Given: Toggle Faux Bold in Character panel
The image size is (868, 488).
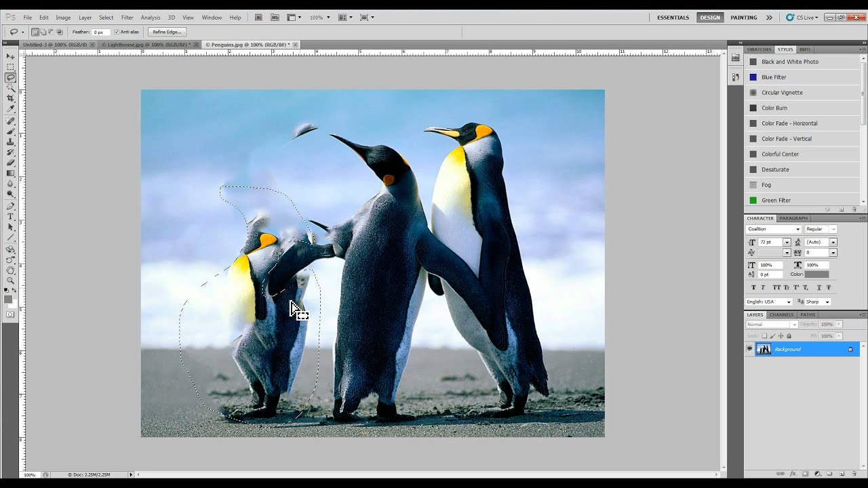Looking at the screenshot, I should click(x=753, y=287).
